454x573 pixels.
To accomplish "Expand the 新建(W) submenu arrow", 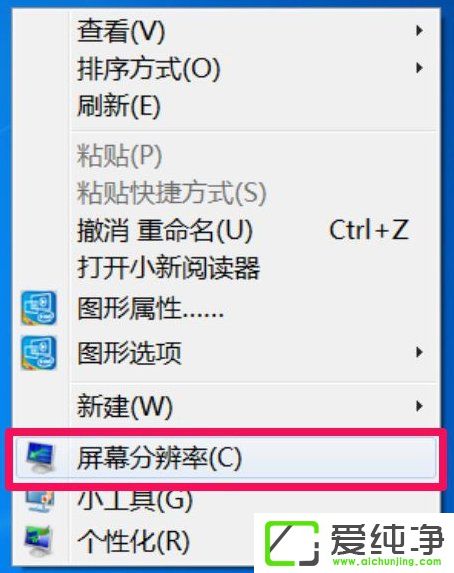I will (x=419, y=406).
